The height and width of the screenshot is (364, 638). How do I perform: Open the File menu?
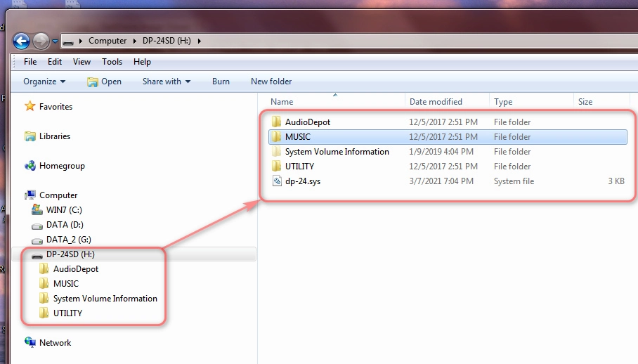click(x=30, y=62)
